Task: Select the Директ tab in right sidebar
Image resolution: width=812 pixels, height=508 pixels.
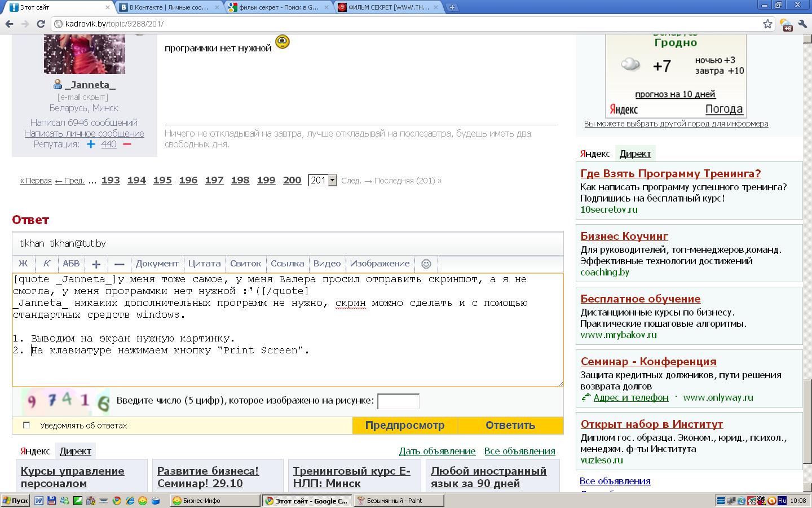Action: click(x=635, y=154)
